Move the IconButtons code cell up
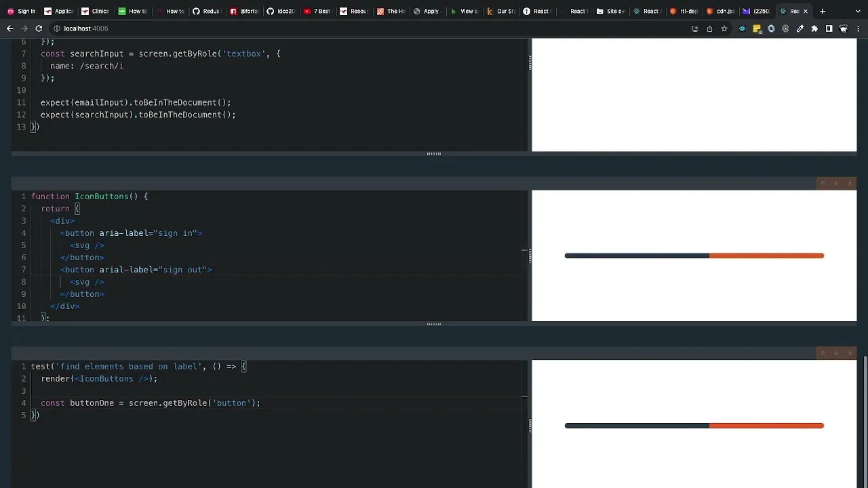Screen dimensions: 868x488 [823, 184]
